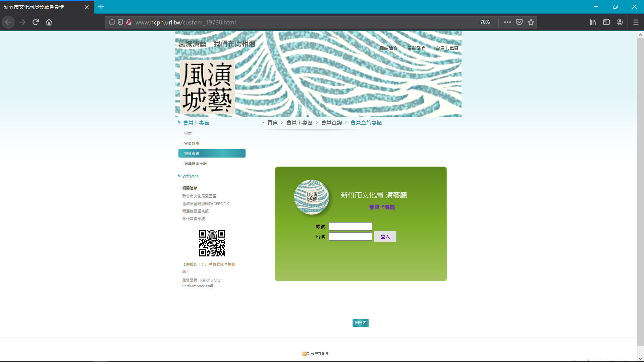Open page actions three-dot menu
This screenshot has height=362, width=644.
coord(507,22)
